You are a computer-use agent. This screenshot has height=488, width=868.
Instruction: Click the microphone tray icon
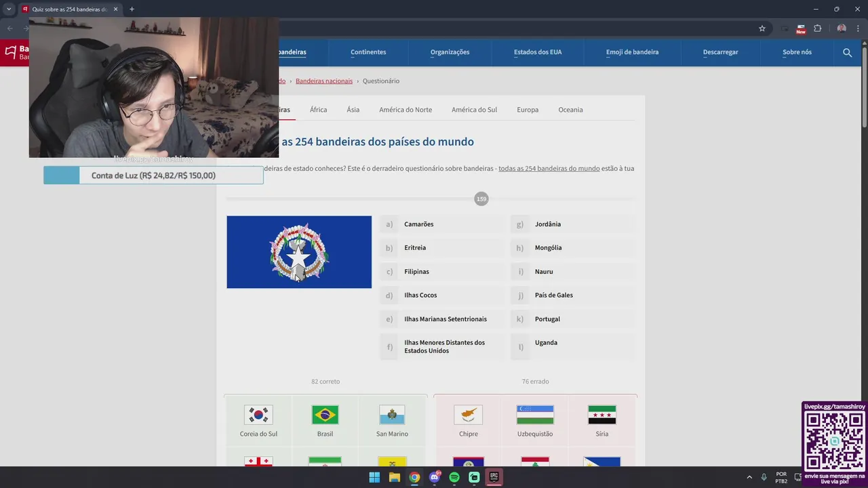click(764, 477)
